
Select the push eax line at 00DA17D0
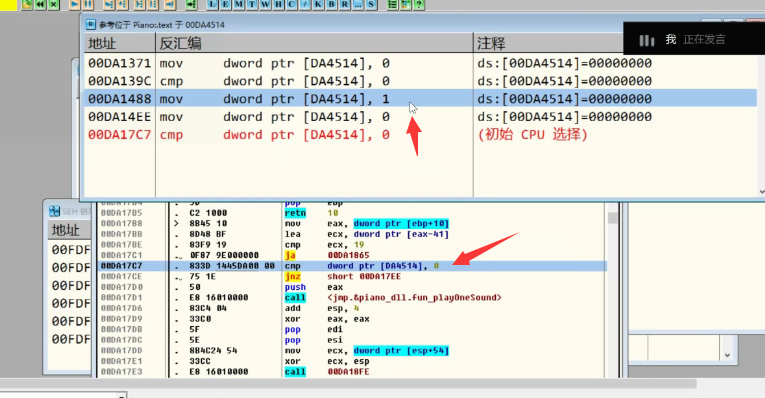tap(352, 287)
